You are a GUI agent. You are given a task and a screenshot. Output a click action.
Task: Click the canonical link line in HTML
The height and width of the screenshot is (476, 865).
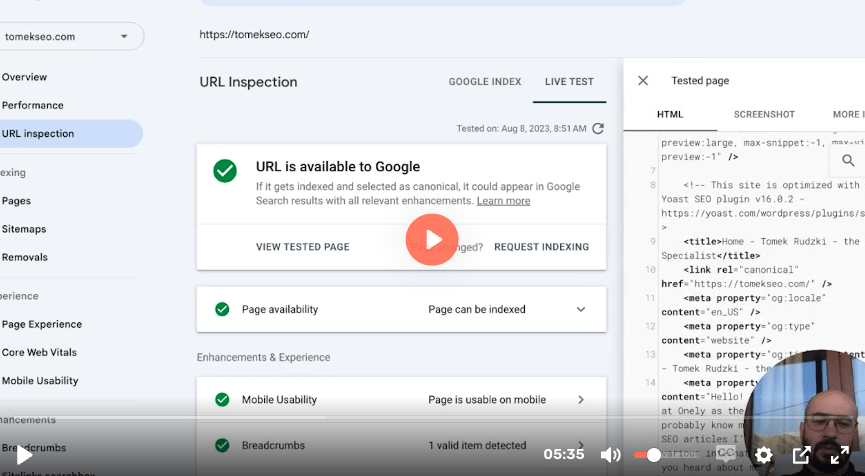point(746,277)
